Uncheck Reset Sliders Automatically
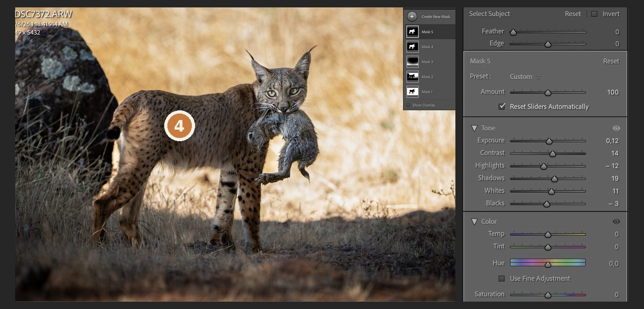 tap(502, 106)
